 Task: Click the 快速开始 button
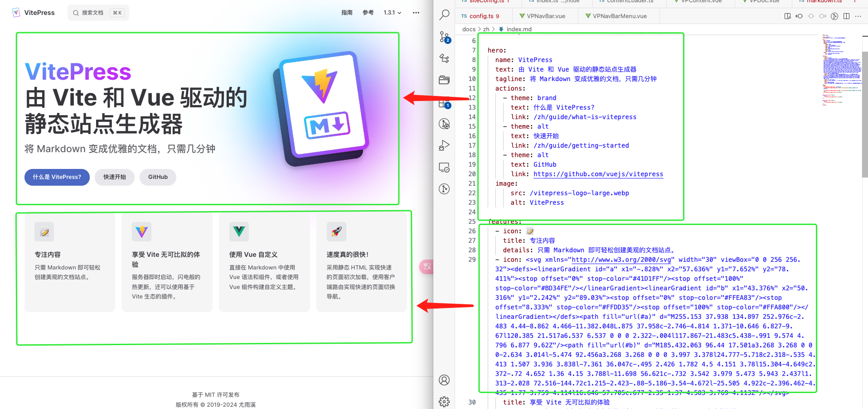coord(115,177)
